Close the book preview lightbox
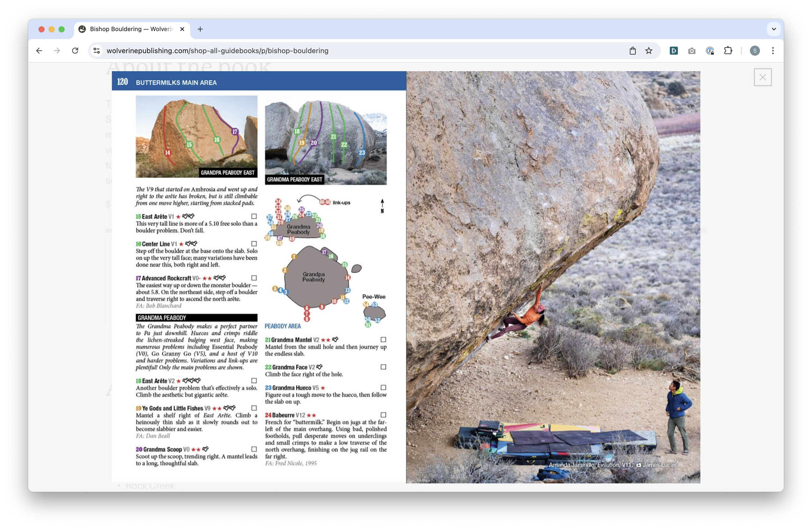The image size is (812, 529). click(763, 77)
